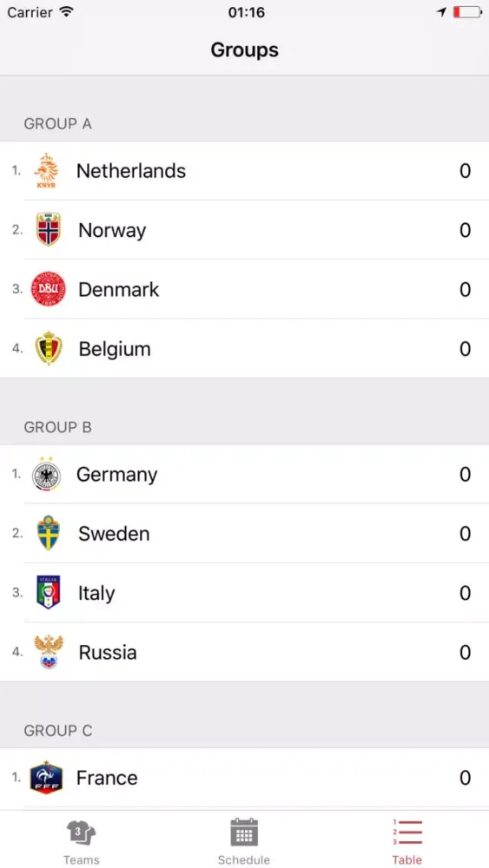Switch to the Teams tab
The width and height of the screenshot is (489, 868).
click(x=82, y=841)
